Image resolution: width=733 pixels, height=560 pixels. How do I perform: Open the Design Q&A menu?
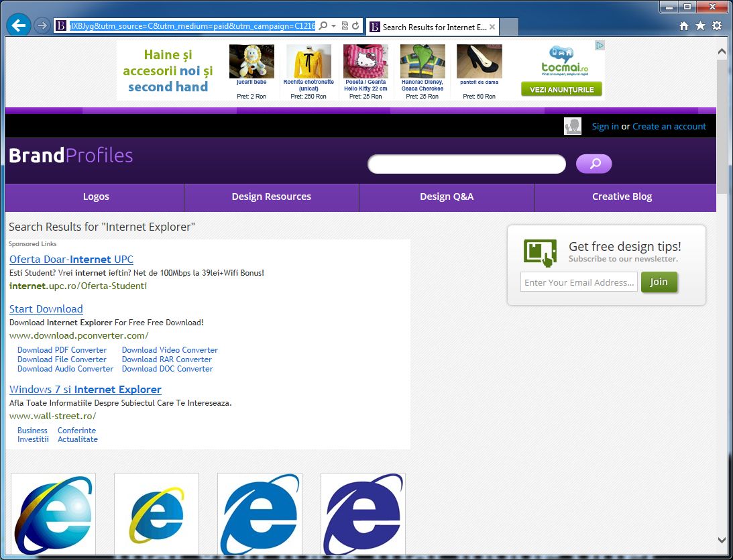pos(447,197)
